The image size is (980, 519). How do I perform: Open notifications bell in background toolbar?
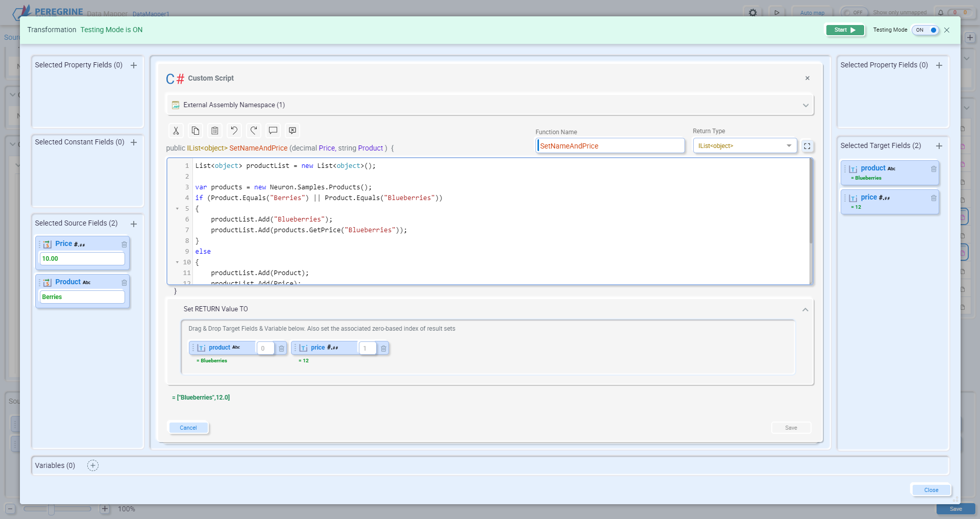pyautogui.click(x=941, y=13)
